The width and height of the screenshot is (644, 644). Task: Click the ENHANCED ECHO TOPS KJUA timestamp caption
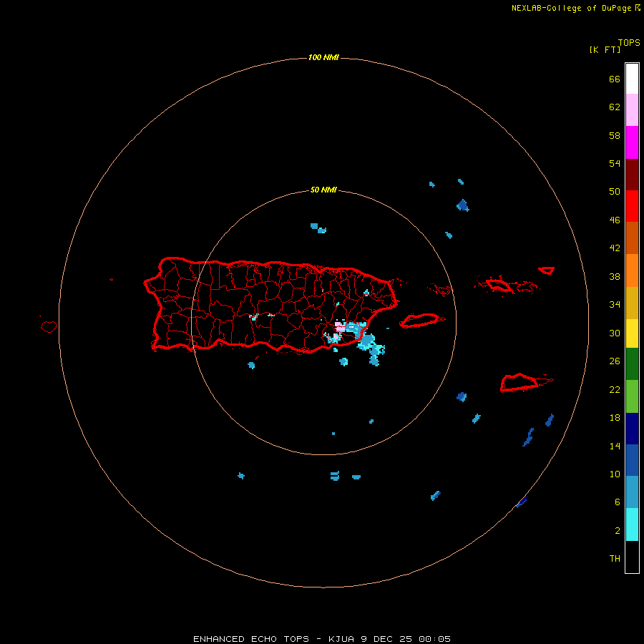point(322,639)
